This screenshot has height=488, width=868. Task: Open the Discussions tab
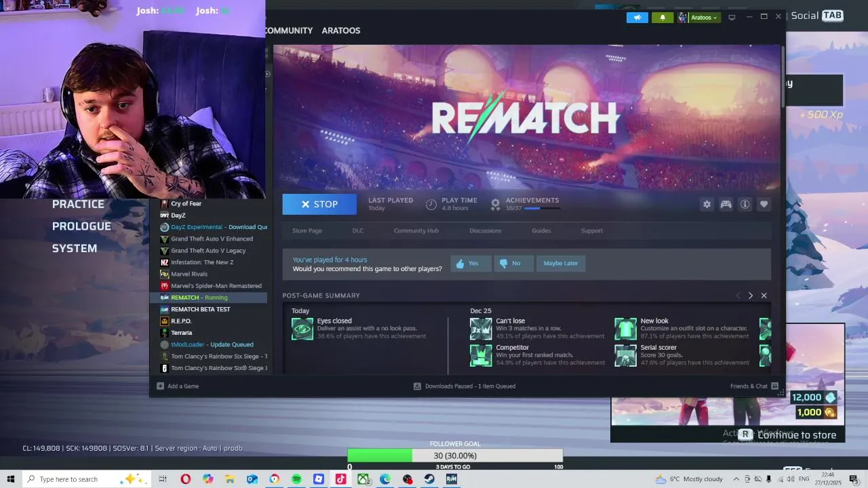(x=486, y=230)
